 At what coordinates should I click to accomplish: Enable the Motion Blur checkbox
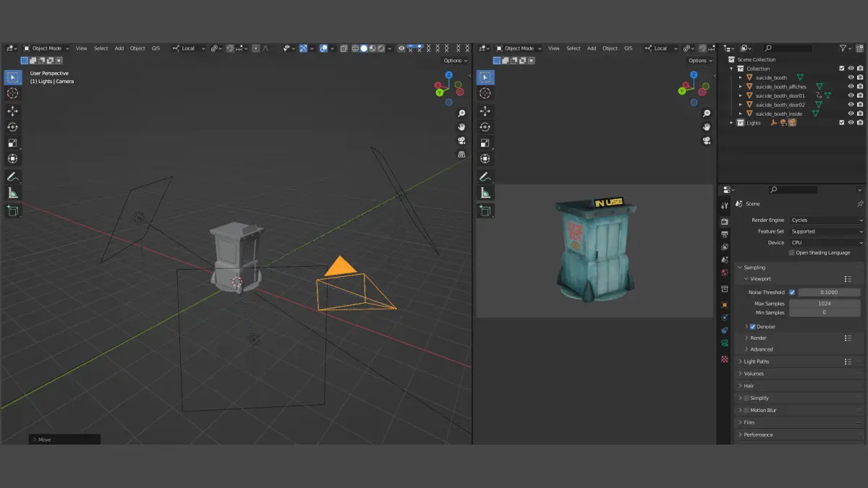click(x=746, y=411)
